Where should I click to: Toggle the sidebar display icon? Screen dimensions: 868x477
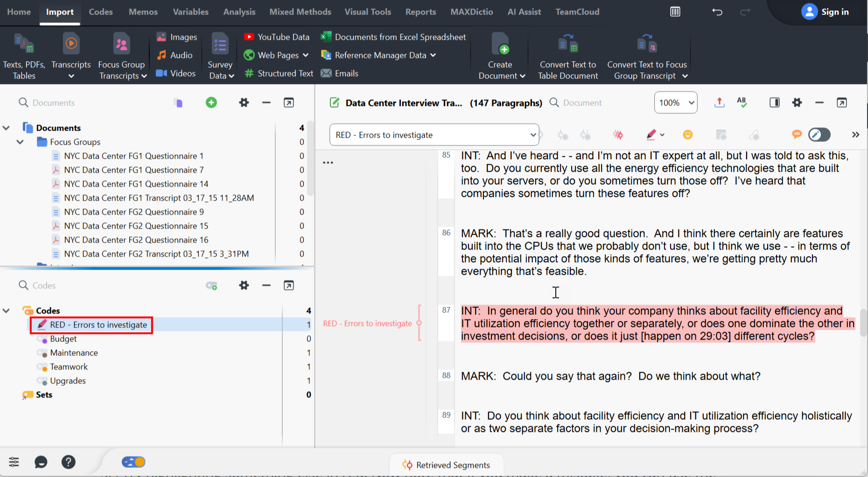[775, 103]
